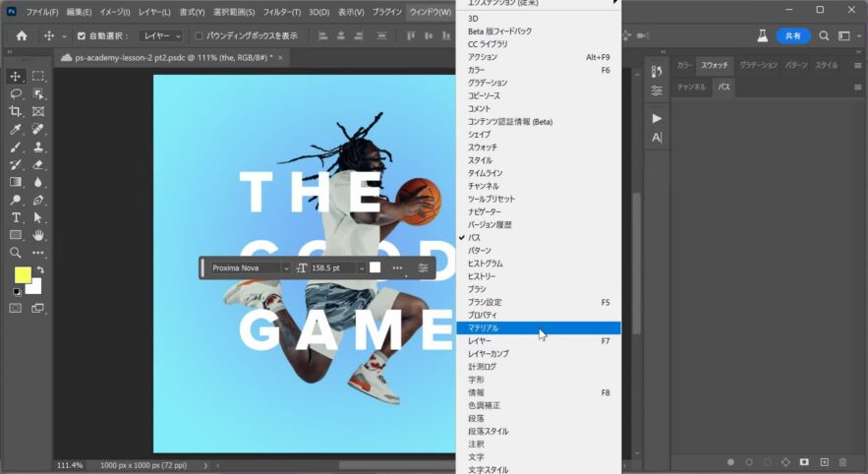Select the Spot Healing Brush tool
This screenshot has height=474, width=868.
point(38,130)
